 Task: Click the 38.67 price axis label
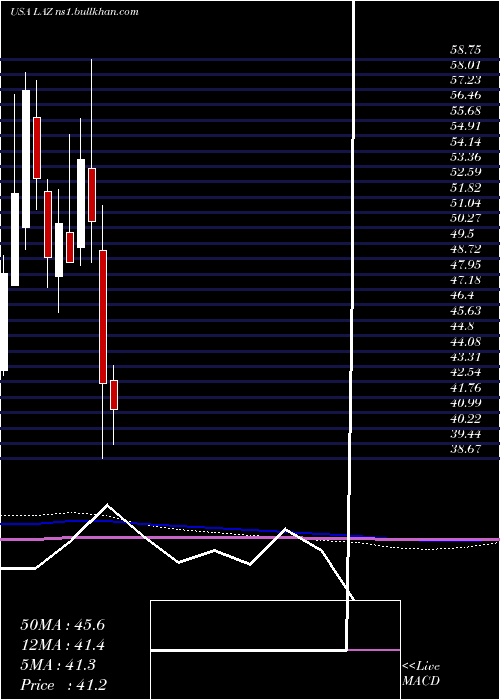tap(465, 449)
